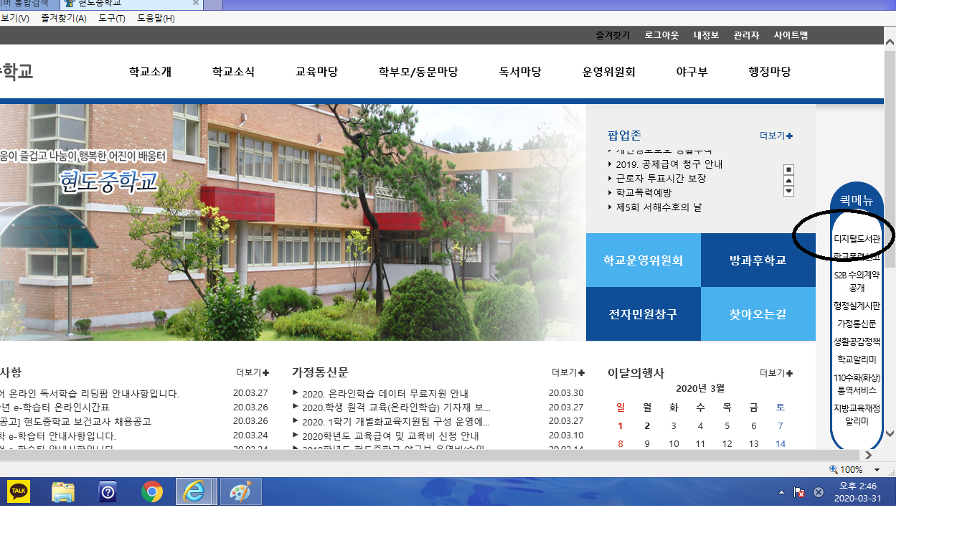Open the 도움말(H) menu
980x551 pixels.
coord(156,18)
